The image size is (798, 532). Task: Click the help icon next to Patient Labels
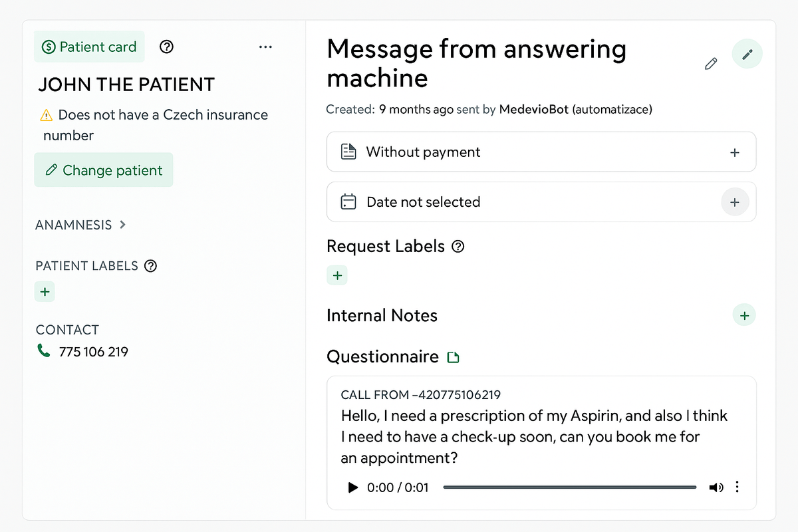point(151,266)
